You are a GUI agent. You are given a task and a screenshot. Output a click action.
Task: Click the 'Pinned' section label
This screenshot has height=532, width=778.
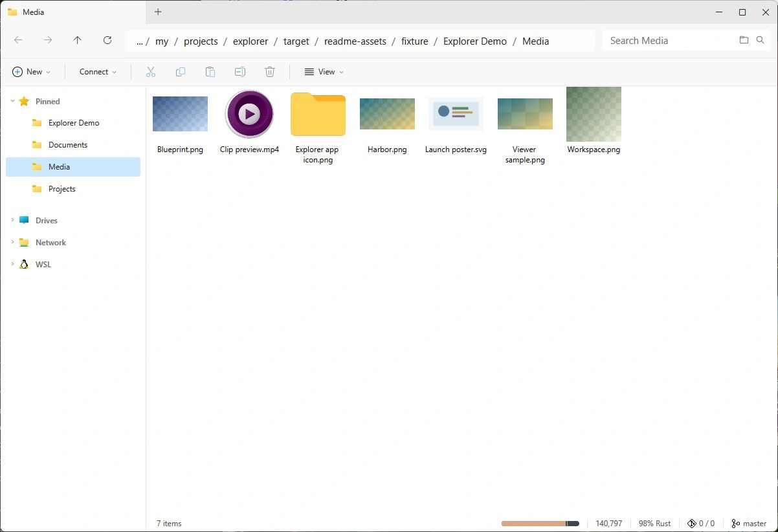click(48, 102)
